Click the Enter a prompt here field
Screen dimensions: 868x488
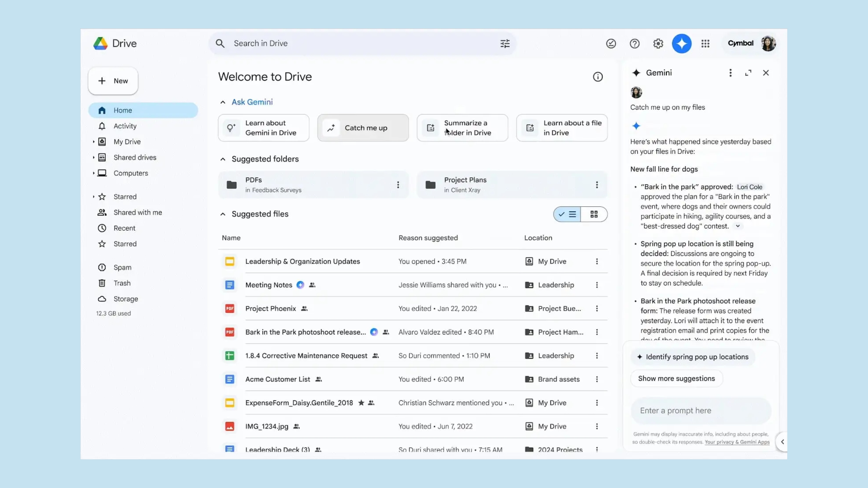click(x=701, y=411)
